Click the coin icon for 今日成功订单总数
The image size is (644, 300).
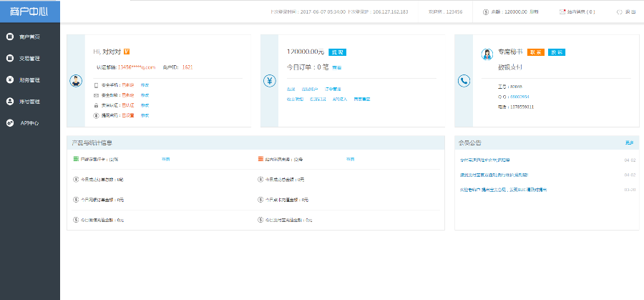click(76, 179)
